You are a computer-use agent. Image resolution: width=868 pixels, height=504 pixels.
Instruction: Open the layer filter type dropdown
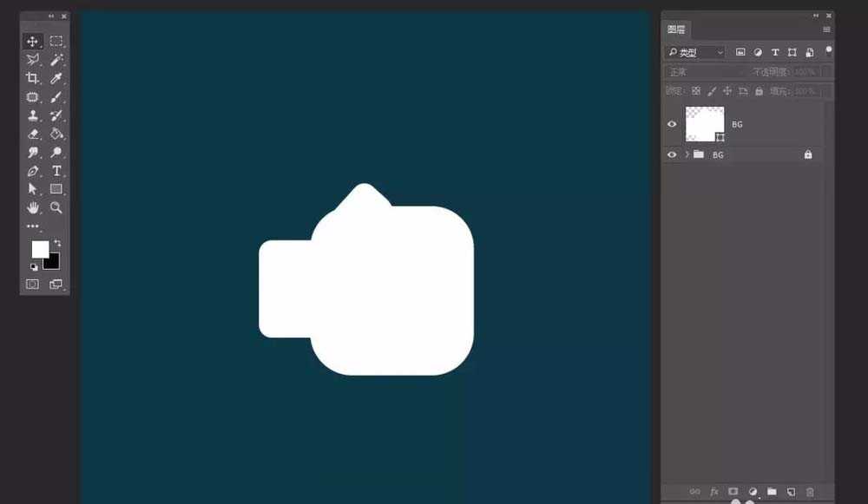click(x=695, y=53)
